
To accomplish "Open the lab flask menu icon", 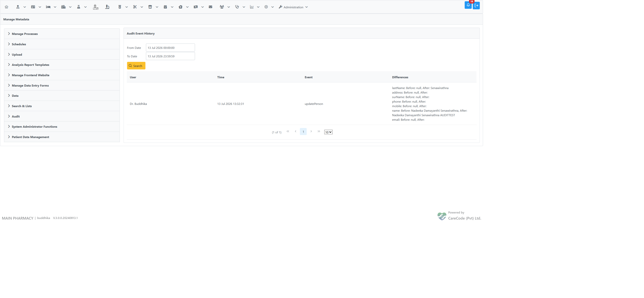I will point(78,7).
